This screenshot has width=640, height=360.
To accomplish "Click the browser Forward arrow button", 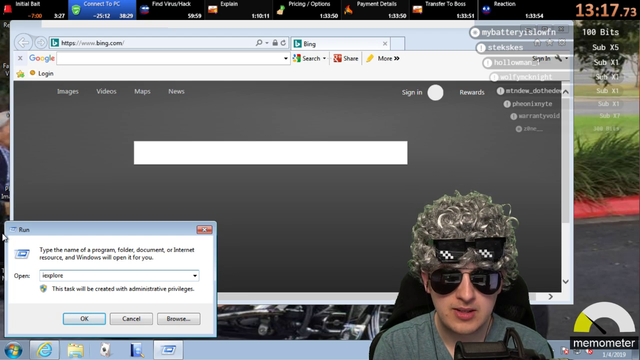I will click(40, 42).
